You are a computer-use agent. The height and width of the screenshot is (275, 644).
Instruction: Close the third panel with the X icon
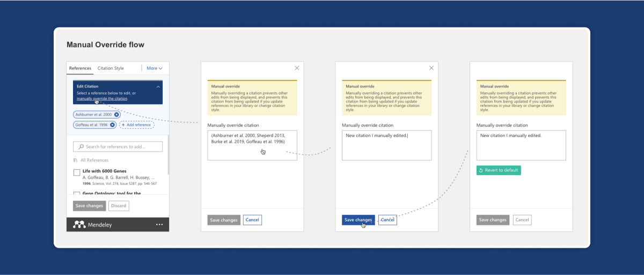click(x=431, y=68)
